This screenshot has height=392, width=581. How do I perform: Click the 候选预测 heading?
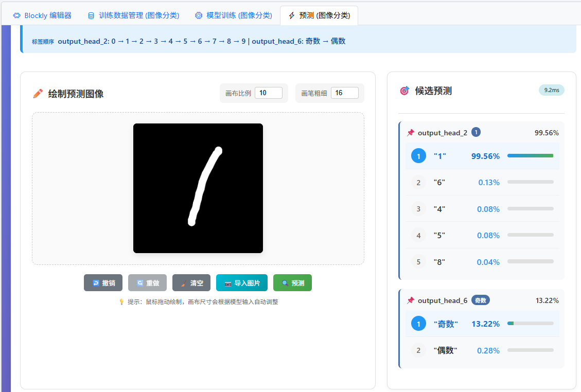click(433, 91)
